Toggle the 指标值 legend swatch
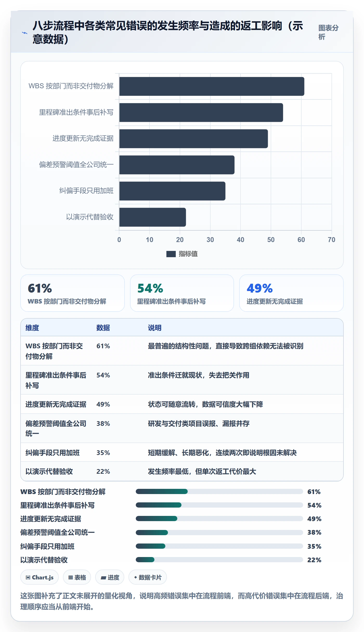The image size is (364, 632). [171, 254]
